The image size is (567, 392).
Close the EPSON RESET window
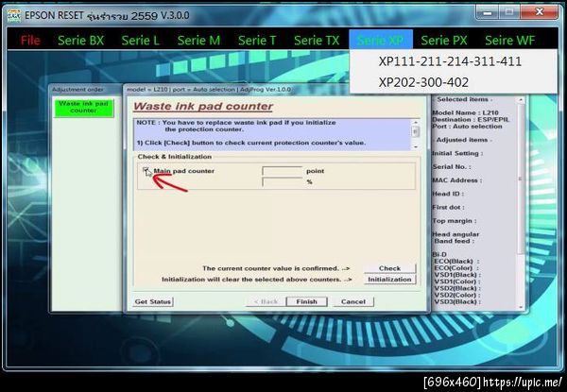pos(540,12)
